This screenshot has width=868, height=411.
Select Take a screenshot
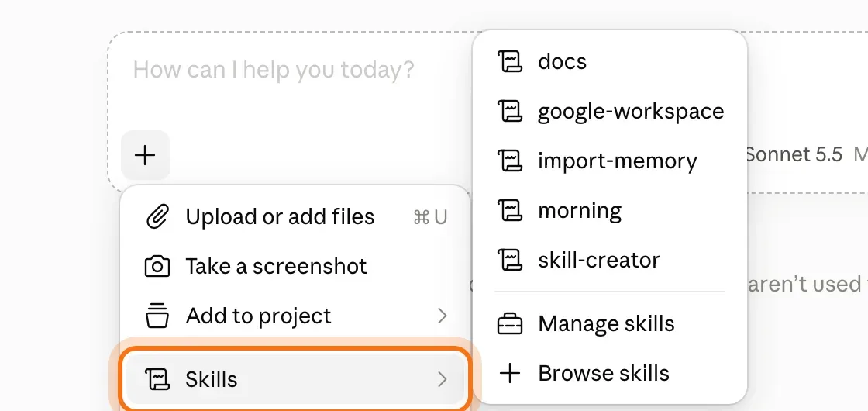click(295, 267)
